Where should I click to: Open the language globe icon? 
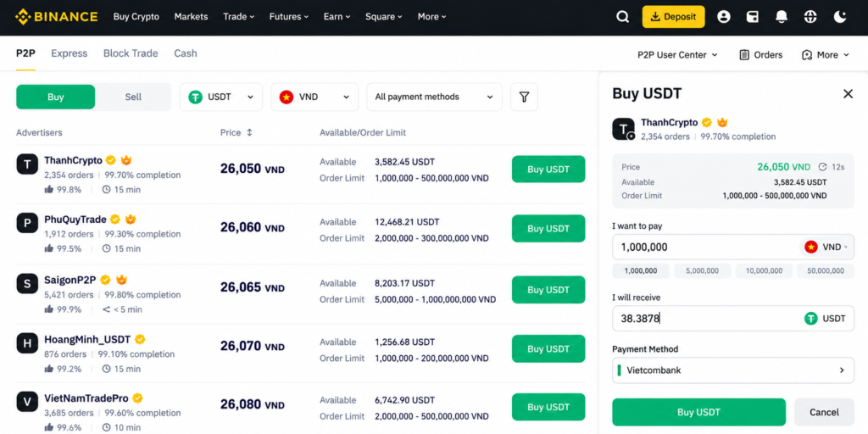point(810,17)
